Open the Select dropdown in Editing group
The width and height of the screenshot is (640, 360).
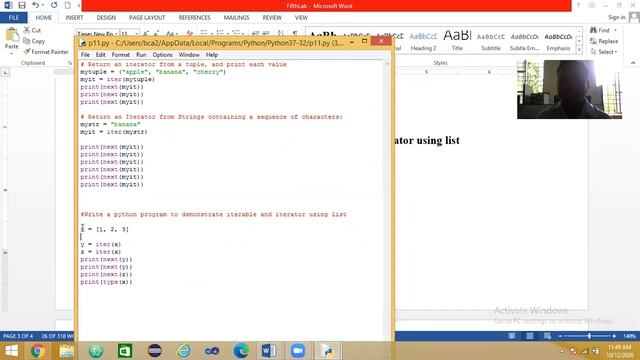pos(604,52)
